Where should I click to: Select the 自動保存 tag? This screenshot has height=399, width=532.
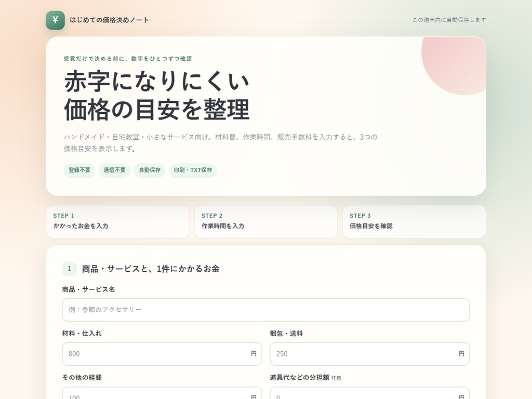click(x=150, y=170)
